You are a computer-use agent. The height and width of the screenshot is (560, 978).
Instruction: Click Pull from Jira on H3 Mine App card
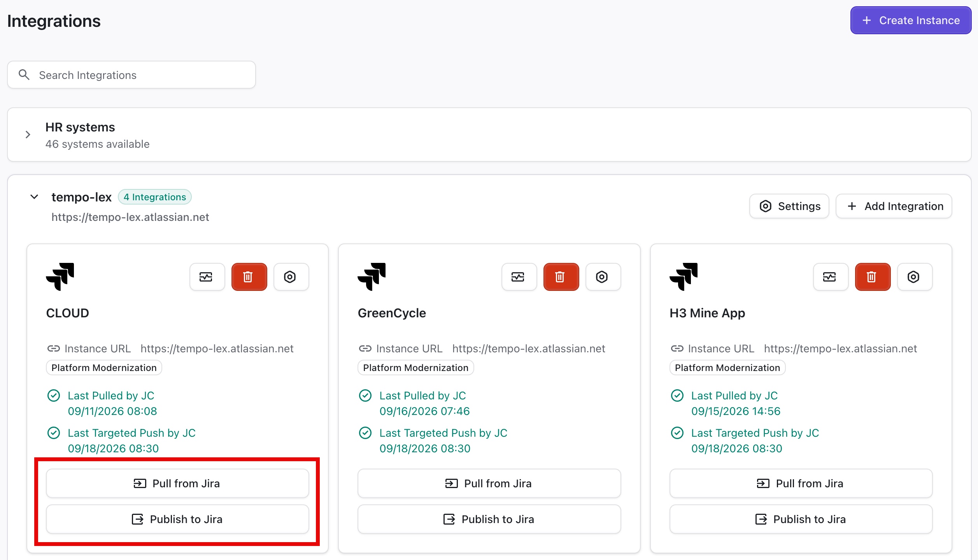point(801,483)
